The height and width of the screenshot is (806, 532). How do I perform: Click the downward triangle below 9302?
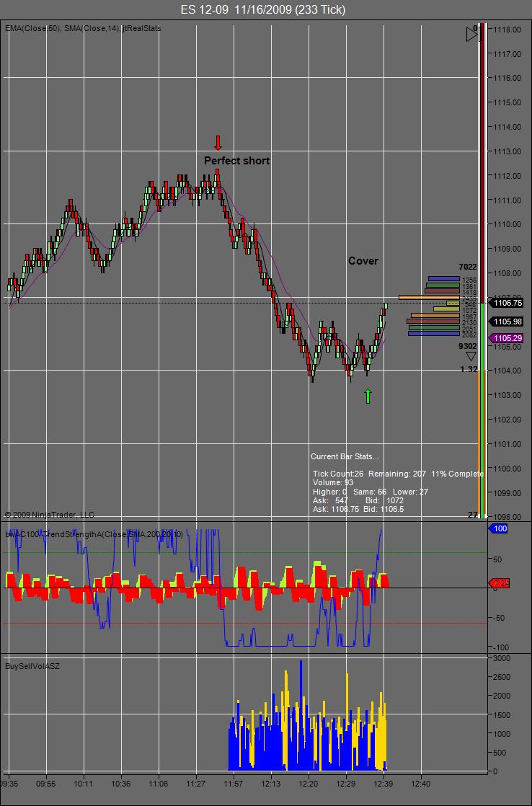tap(471, 356)
